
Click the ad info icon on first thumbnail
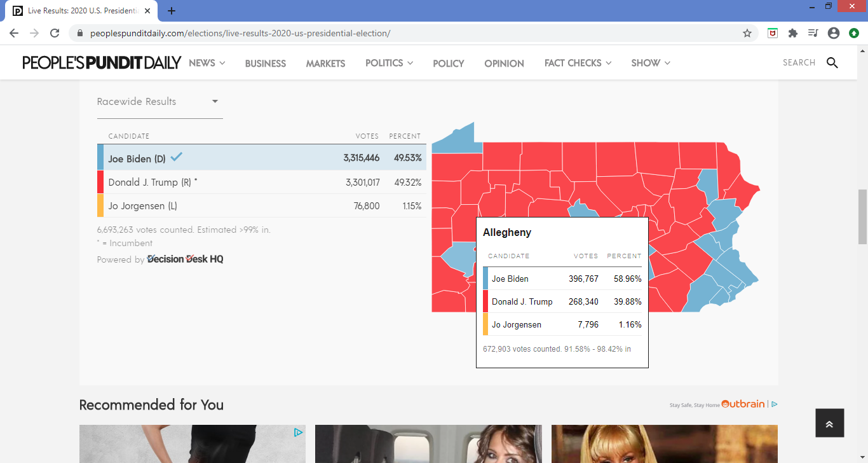tap(298, 432)
